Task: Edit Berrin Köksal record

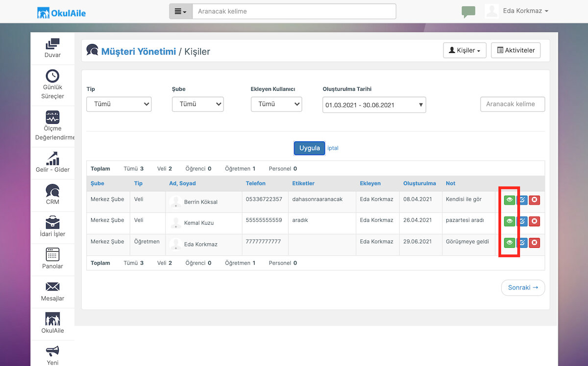Action: click(522, 200)
